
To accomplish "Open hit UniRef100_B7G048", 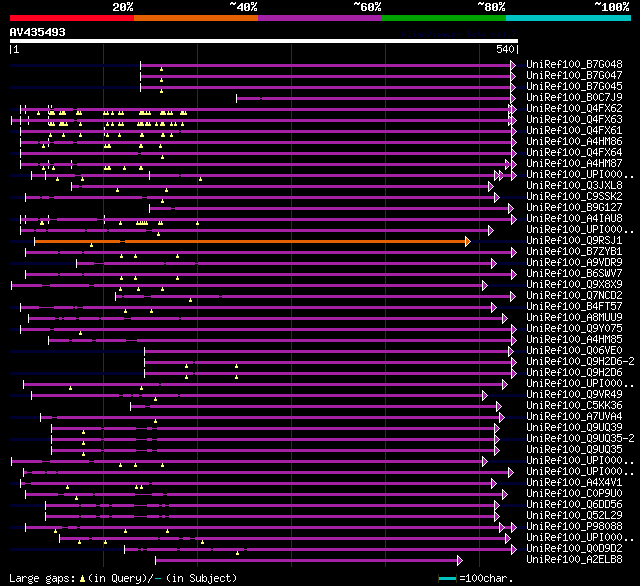I will [574, 64].
